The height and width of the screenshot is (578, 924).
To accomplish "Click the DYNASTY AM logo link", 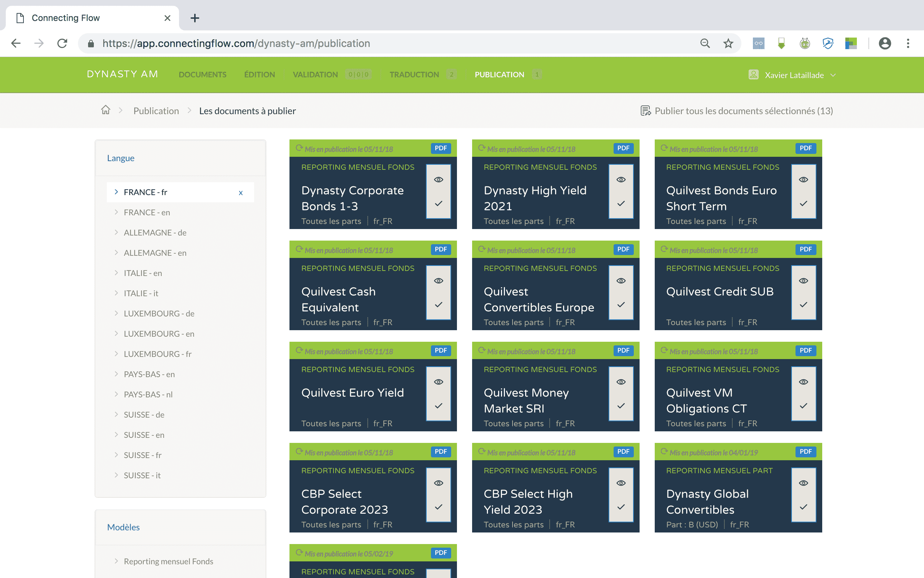I will coord(123,74).
